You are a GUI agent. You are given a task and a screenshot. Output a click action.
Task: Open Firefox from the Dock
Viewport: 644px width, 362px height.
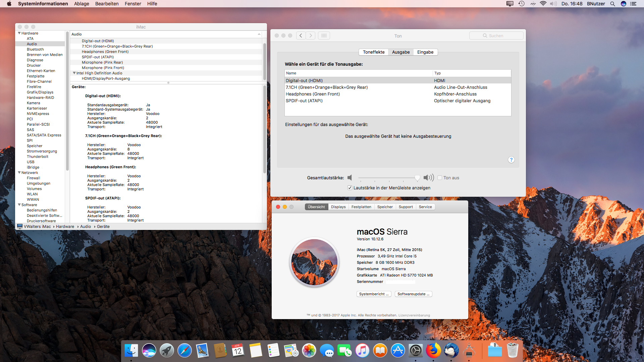[433, 351]
